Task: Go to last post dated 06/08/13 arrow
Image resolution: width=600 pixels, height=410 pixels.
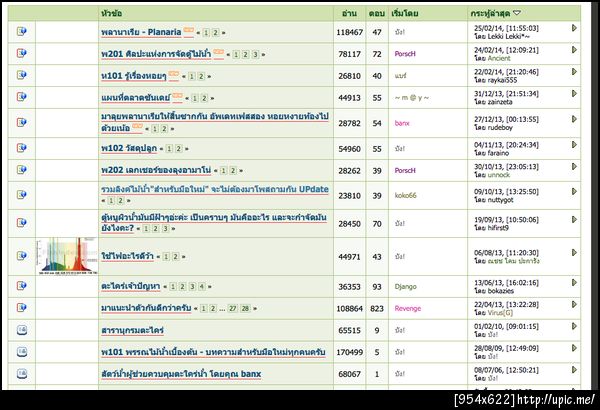Action: tap(574, 253)
